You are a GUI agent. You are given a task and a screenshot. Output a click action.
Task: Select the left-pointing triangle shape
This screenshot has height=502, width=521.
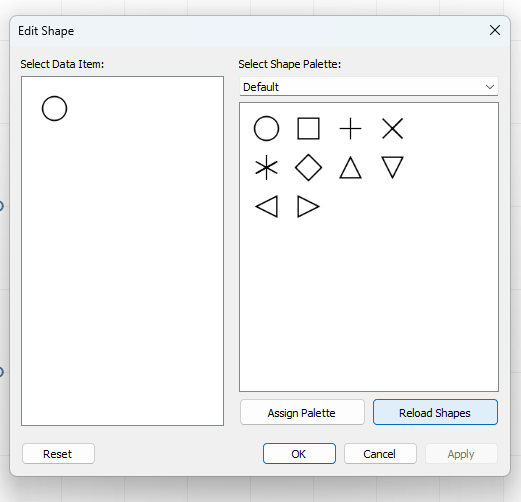coord(266,207)
